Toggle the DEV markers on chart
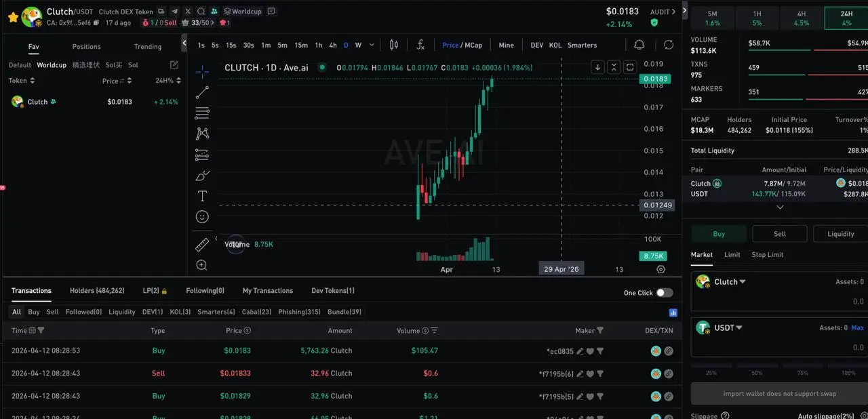Image resolution: width=868 pixels, height=419 pixels. pos(536,45)
